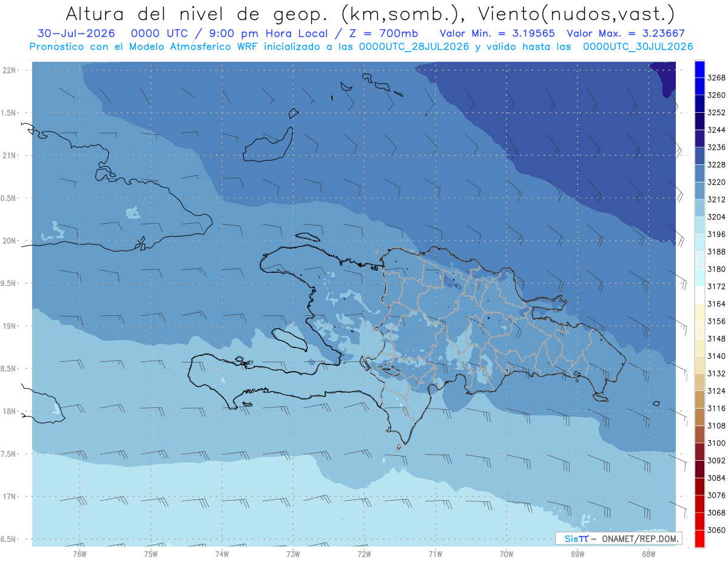This screenshot has height=562, width=728.
Task: Click the '3268' legend value
Action: pos(716,78)
